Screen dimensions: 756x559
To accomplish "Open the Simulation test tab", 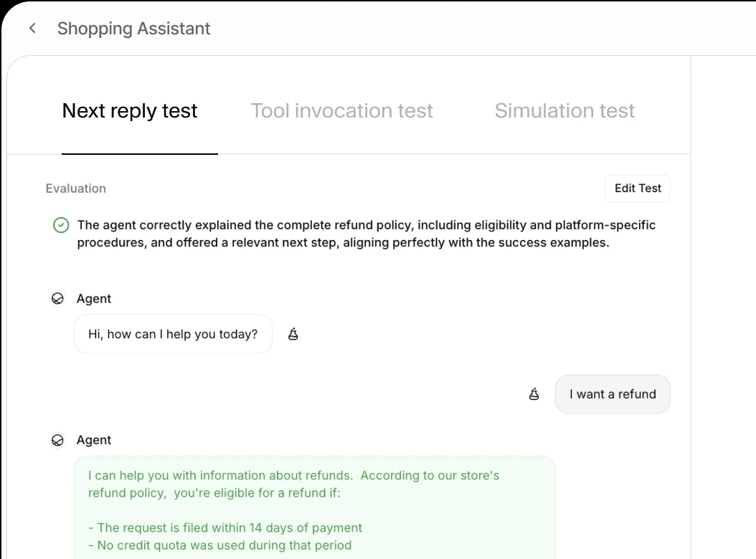I will (564, 110).
